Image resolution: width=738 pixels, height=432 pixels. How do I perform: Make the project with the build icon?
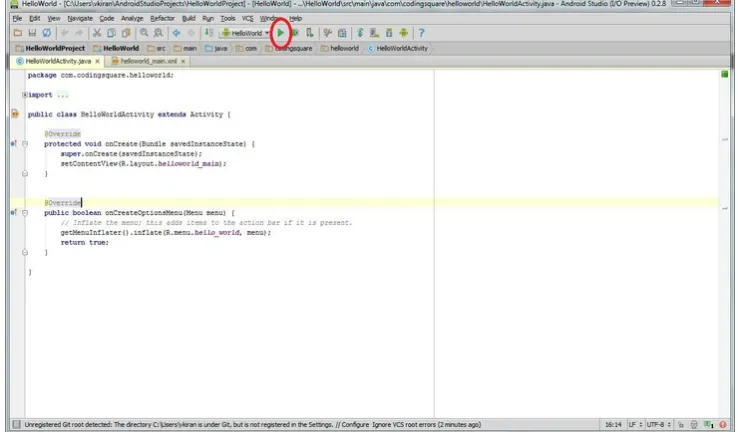coord(209,33)
